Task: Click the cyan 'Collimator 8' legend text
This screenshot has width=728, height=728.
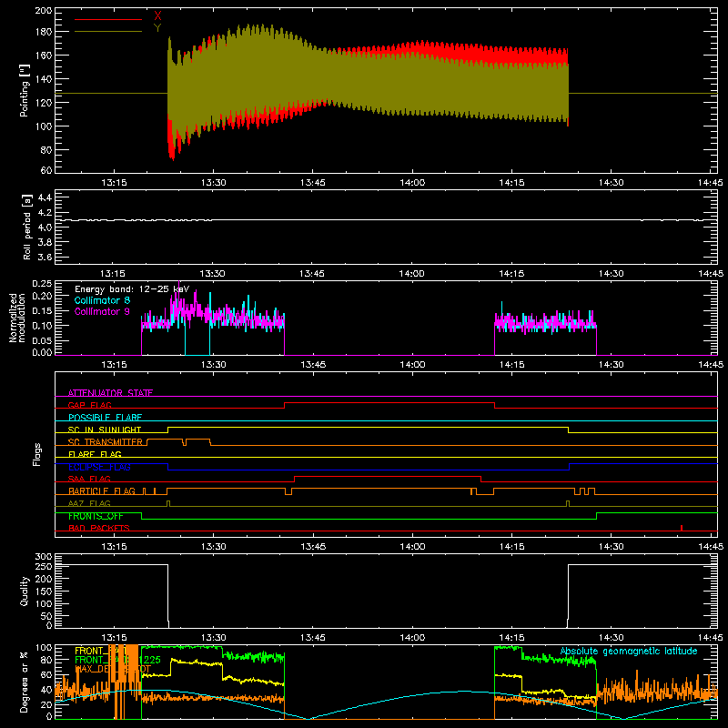Action: tap(102, 300)
